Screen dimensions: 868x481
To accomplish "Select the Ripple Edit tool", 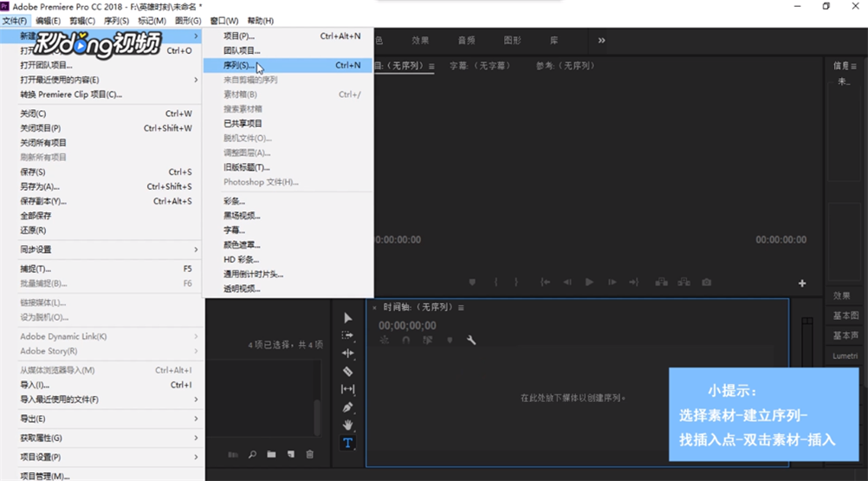I will [347, 353].
